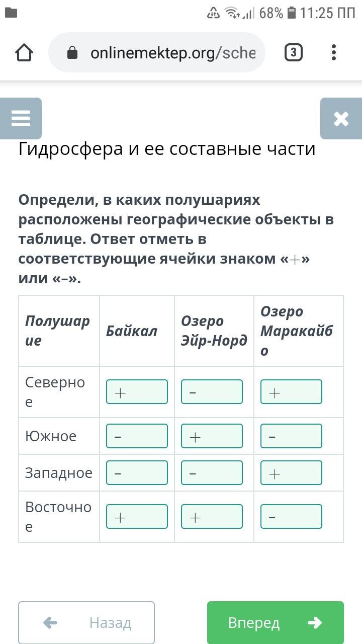Select the Маракайбо Восточное answer cell

(291, 517)
